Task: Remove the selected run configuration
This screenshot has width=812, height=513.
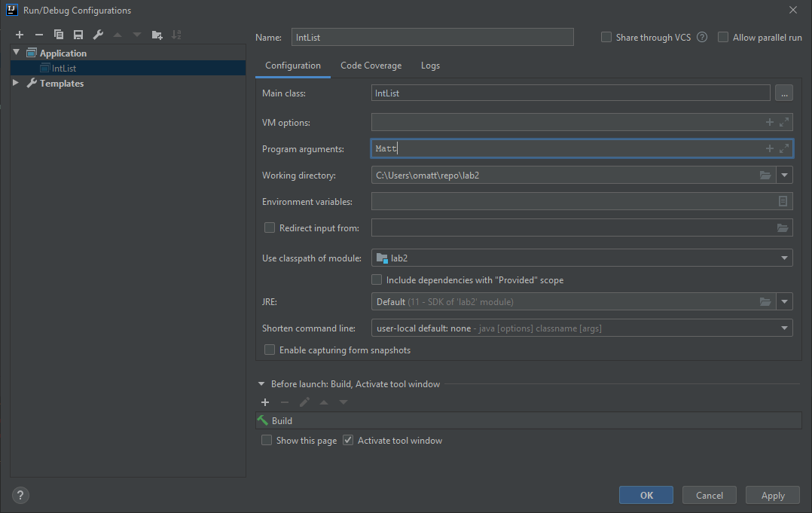Action: (39, 34)
